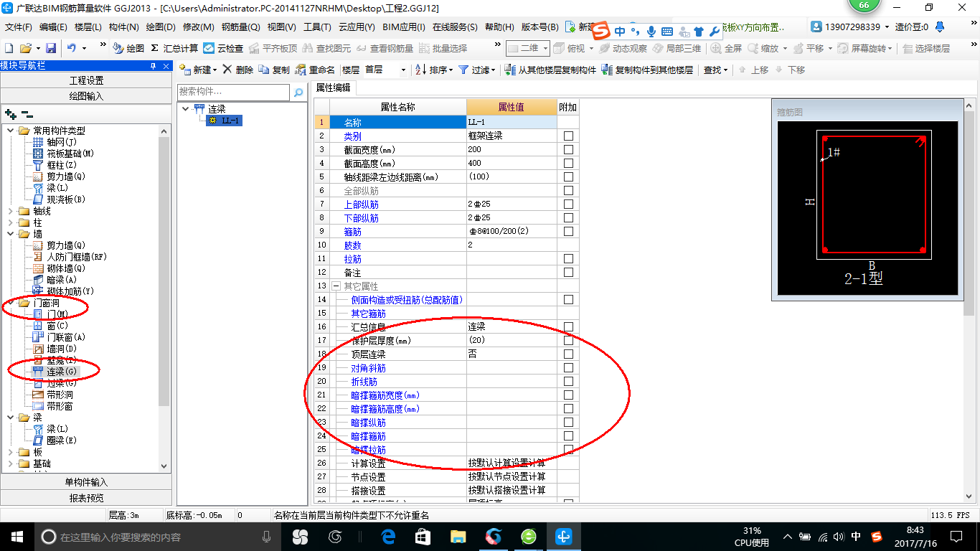Click the collapse-all minus icon in navigator
Viewport: 980px width, 551px height.
[x=27, y=113]
